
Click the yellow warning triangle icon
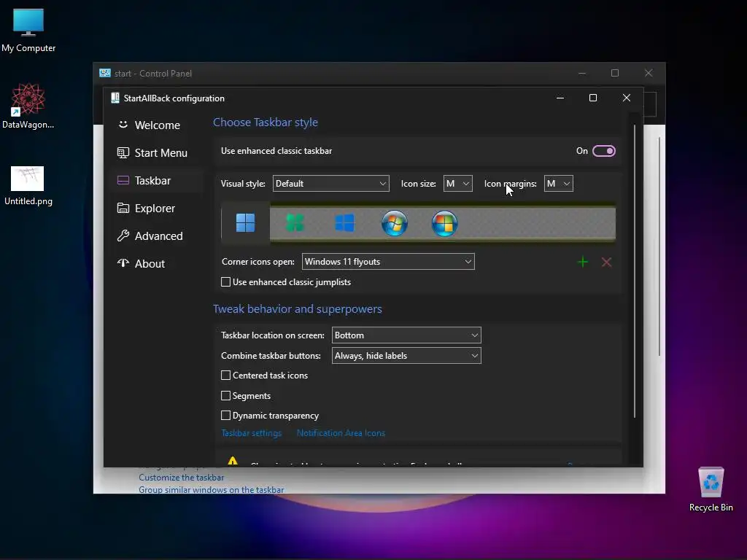(233, 461)
